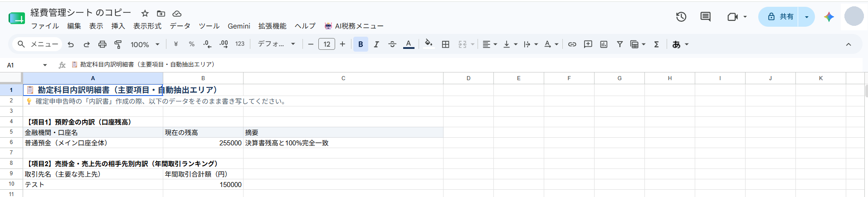Open the name box dropdown for A1
The height and width of the screenshot is (197, 868).
coord(45,65)
